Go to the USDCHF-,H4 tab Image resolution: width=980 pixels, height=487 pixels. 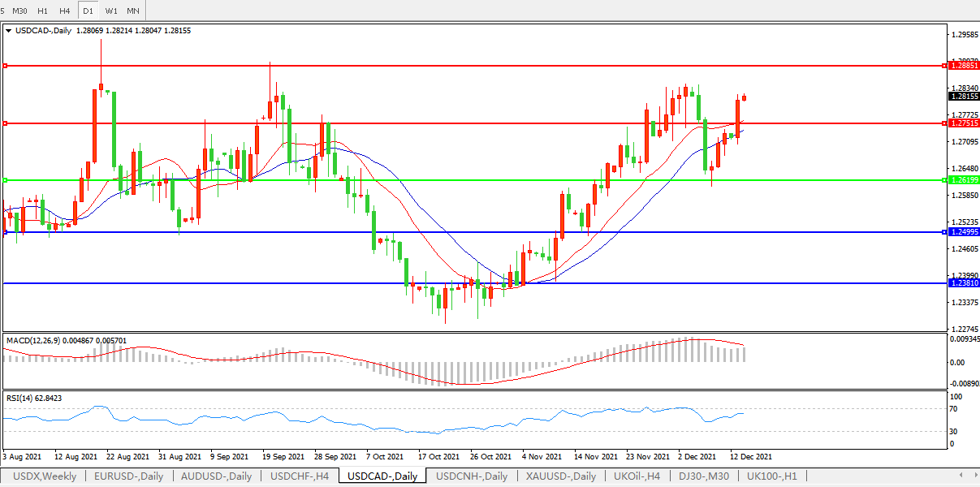pos(300,476)
